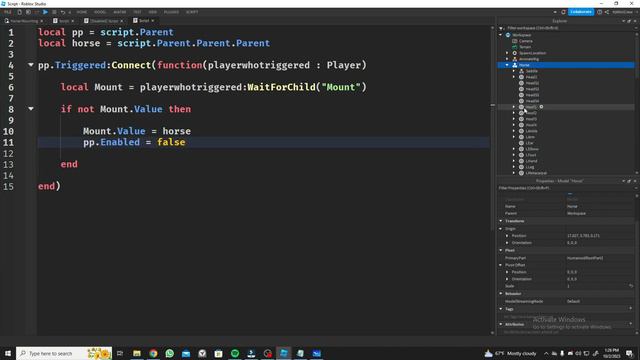Open the SCRIPT ribbon tab
This screenshot has width=640, height=360.
pos(192,12)
